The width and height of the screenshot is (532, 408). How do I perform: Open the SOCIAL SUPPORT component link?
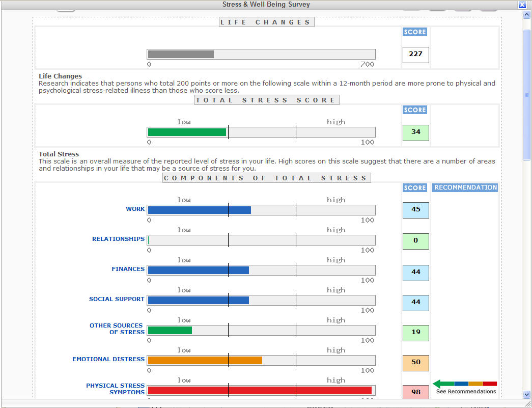pyautogui.click(x=117, y=299)
